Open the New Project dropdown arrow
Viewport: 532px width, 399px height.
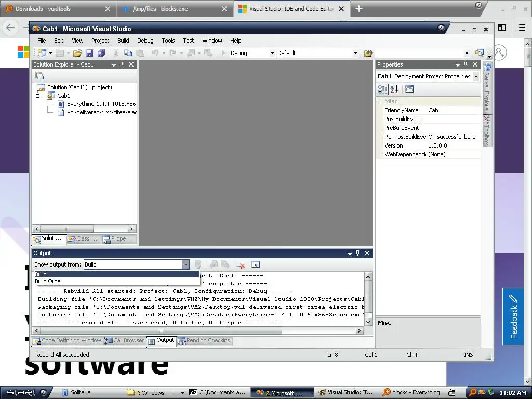50,53
